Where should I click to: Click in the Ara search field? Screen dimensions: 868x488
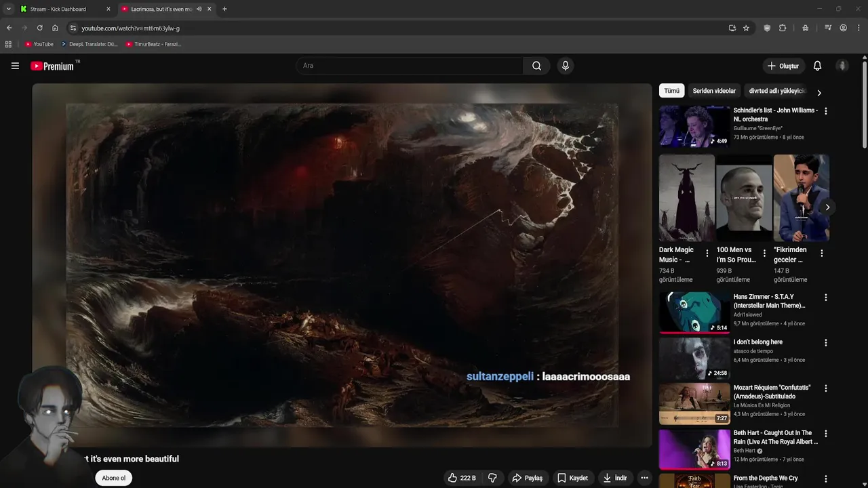410,66
